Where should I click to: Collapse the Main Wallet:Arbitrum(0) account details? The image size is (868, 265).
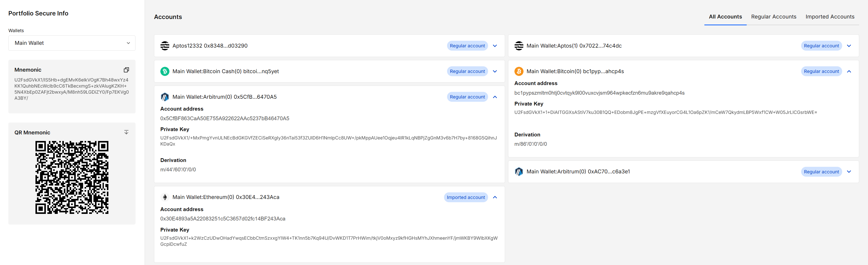click(x=495, y=97)
